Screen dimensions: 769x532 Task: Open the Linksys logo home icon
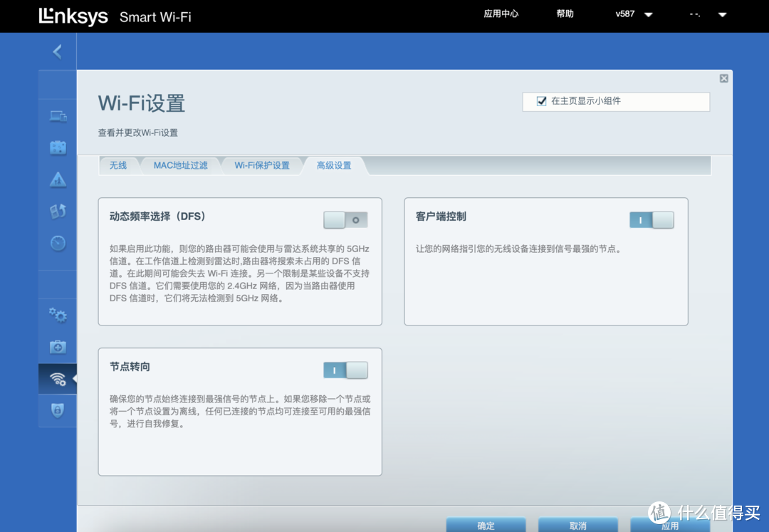(73, 16)
